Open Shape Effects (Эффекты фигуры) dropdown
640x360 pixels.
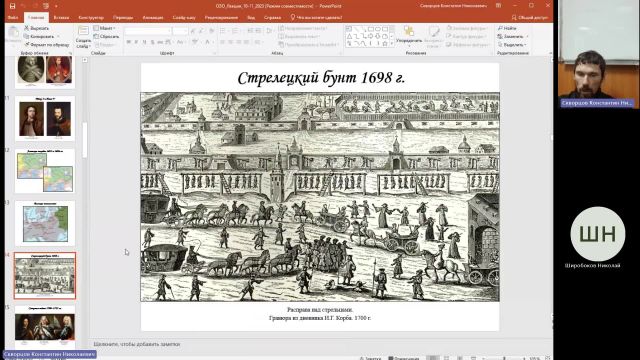click(468, 44)
